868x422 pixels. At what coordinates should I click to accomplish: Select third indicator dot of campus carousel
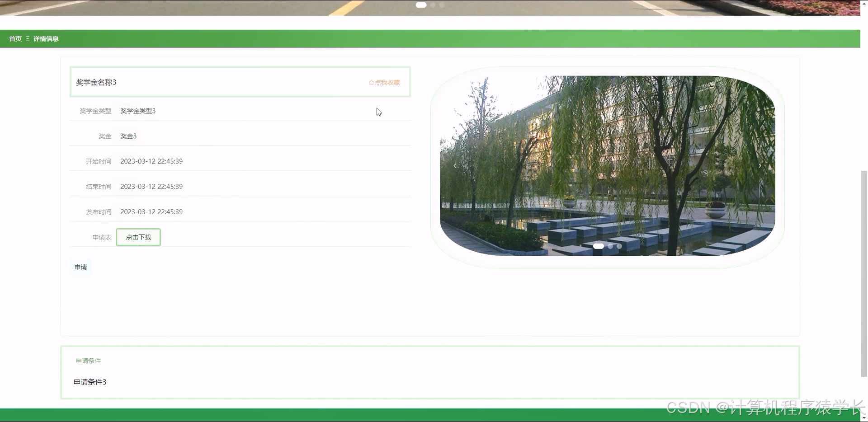pos(619,246)
